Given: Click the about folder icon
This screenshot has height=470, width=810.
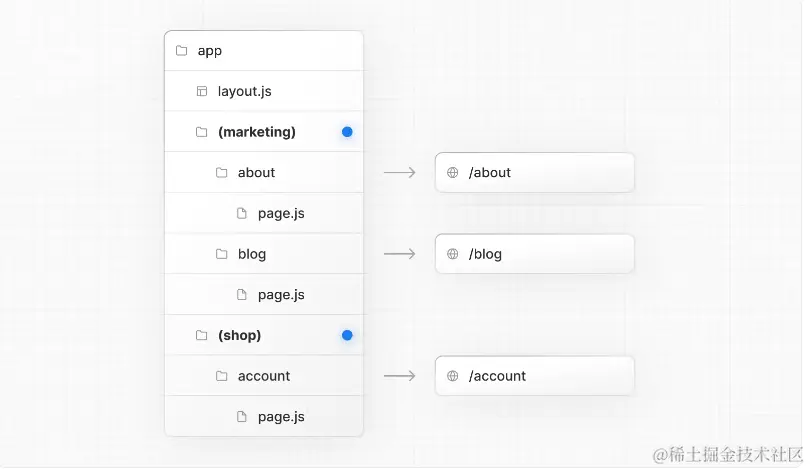Looking at the screenshot, I should tap(222, 173).
